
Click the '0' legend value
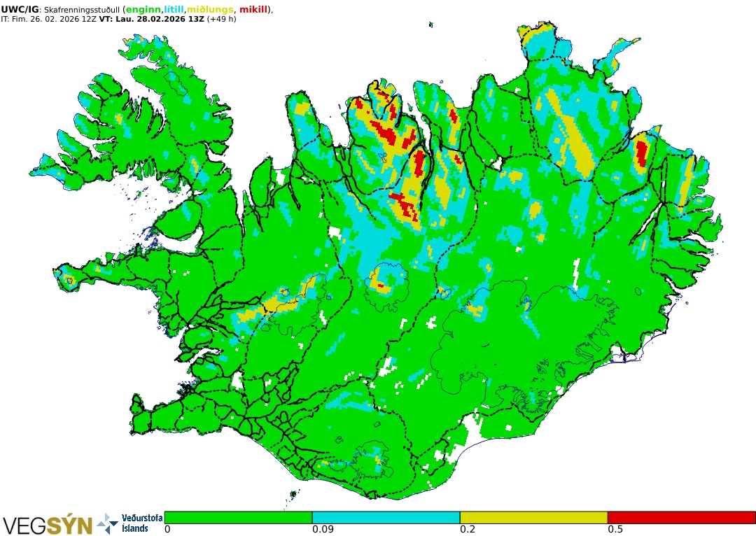[167, 529]
